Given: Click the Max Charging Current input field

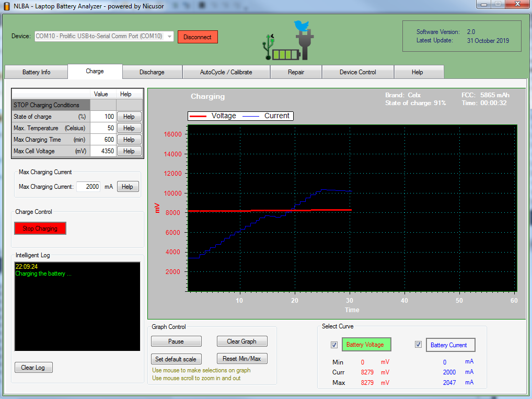Looking at the screenshot, I should tap(88, 186).
